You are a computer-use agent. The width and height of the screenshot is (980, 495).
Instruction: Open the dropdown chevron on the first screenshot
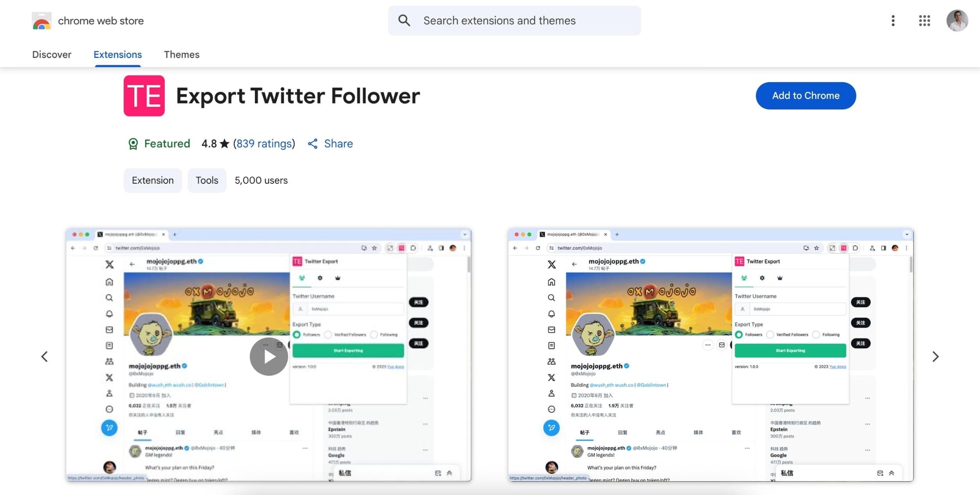coord(465,234)
